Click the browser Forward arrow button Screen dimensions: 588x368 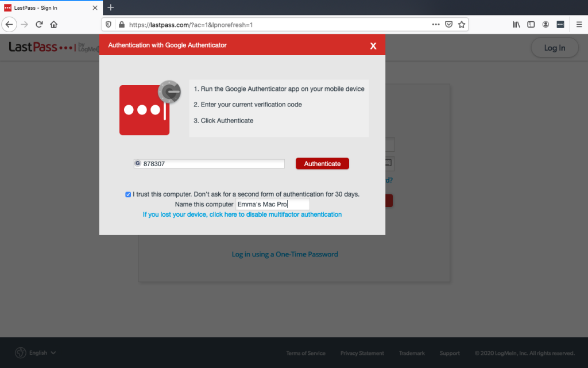click(24, 24)
